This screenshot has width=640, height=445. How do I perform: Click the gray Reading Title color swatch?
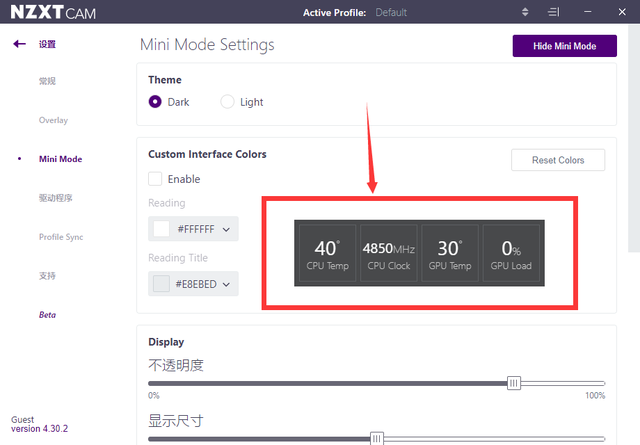tap(161, 284)
